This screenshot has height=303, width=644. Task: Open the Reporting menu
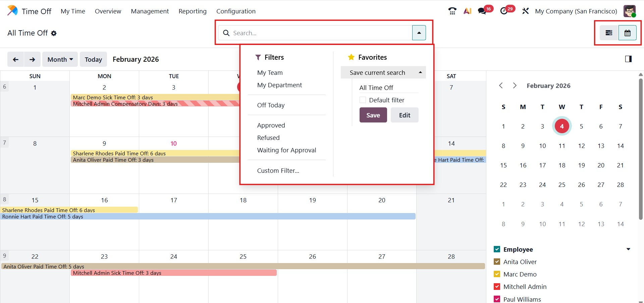click(x=192, y=11)
